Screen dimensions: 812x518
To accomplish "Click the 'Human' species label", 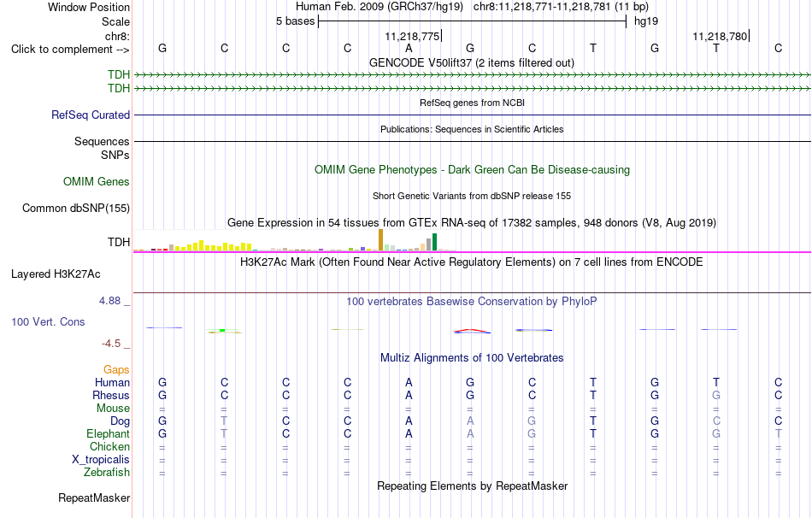I will tap(112, 382).
